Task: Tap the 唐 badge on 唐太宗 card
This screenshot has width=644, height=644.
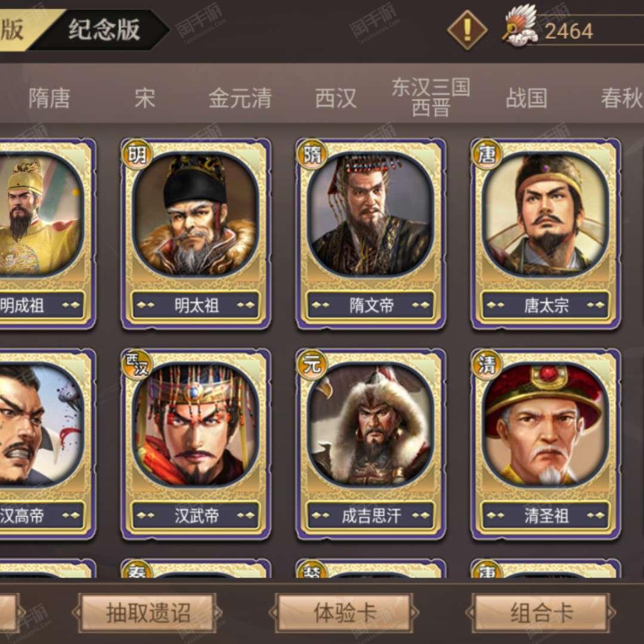Action: [x=487, y=154]
